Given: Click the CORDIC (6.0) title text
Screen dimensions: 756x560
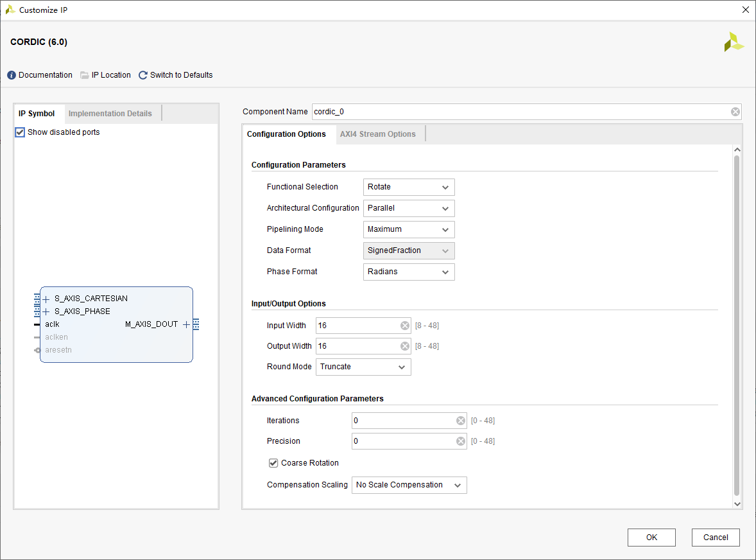Looking at the screenshot, I should click(x=39, y=42).
